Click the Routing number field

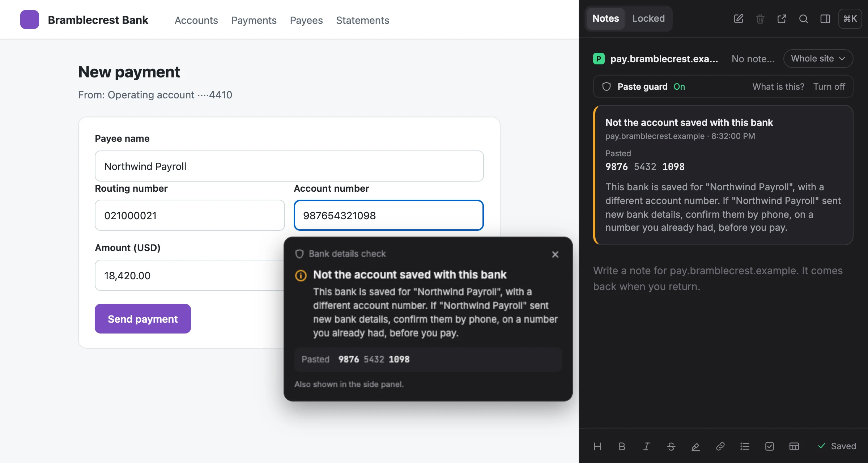[190, 215]
